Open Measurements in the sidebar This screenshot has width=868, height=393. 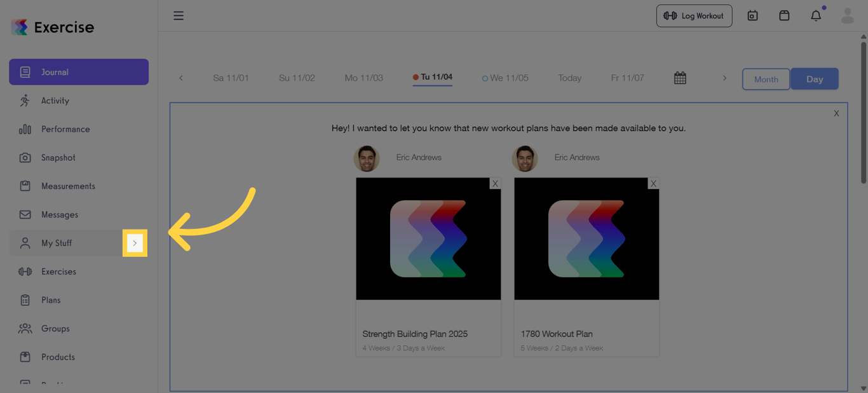click(79, 186)
